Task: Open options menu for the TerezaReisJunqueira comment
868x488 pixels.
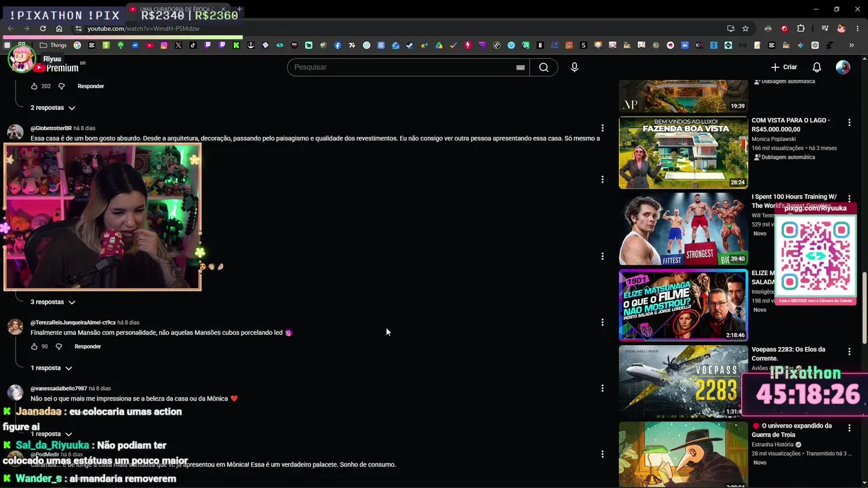Action: (x=602, y=323)
